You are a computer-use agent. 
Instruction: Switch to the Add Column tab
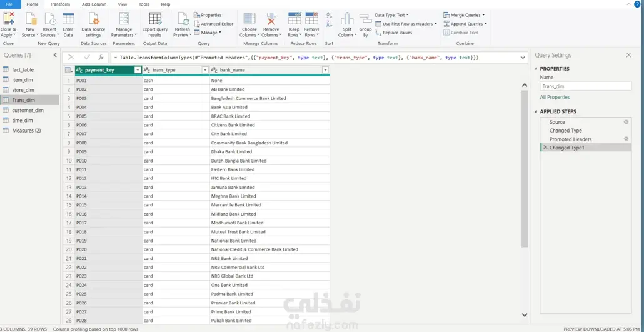[94, 4]
